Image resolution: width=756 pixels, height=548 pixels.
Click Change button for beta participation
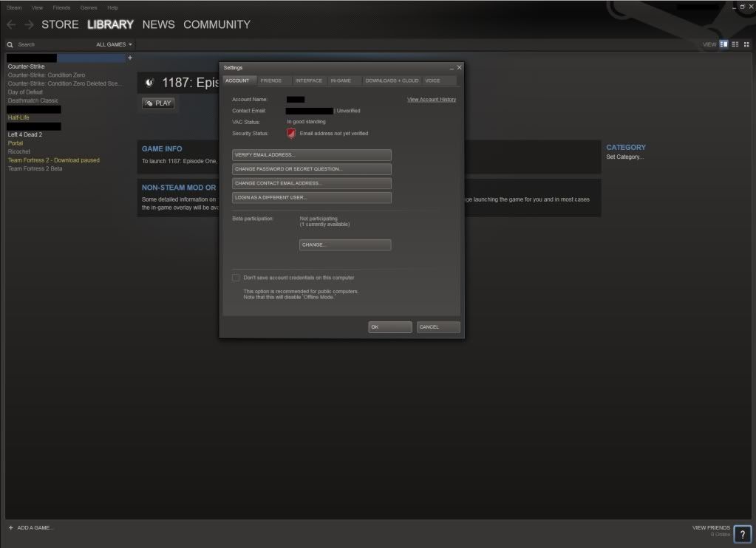point(345,245)
